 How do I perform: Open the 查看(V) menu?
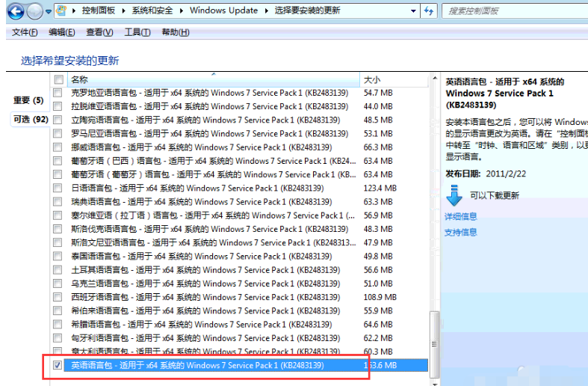(x=99, y=32)
